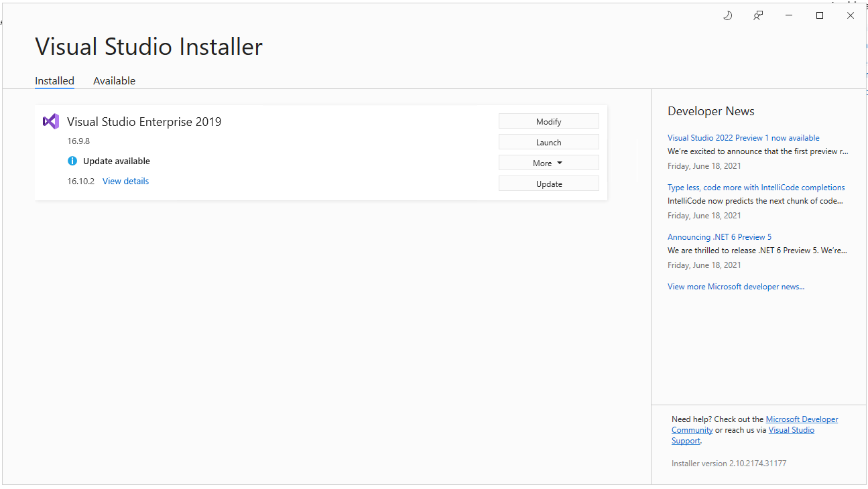The height and width of the screenshot is (489, 868).
Task: Click View more Microsoft developer news
Action: [735, 287]
